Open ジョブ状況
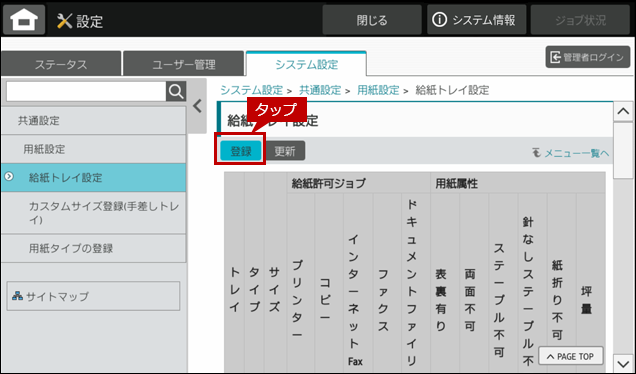 click(x=580, y=20)
